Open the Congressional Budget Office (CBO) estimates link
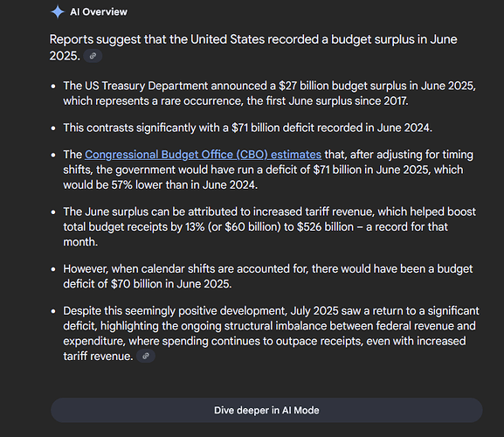504x437 pixels. coord(203,155)
